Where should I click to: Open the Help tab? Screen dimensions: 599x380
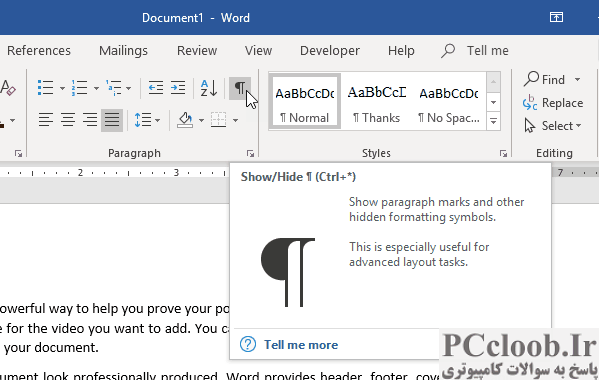(401, 50)
